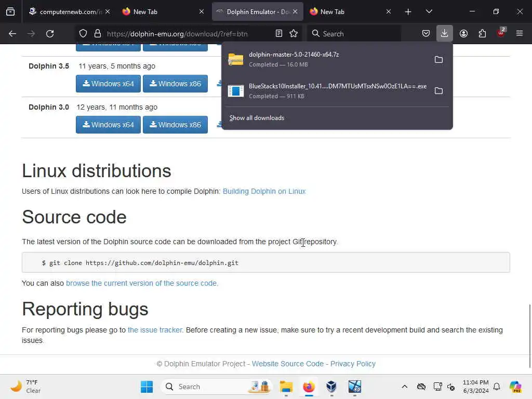Bookmark this page with the star
This screenshot has width=532, height=399.
pos(294,34)
